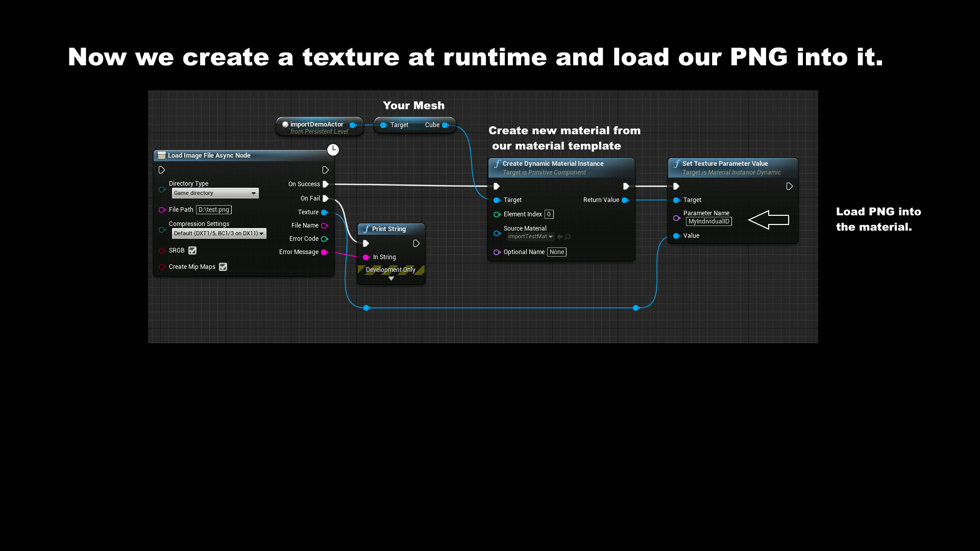The image size is (980, 551).
Task: Toggle the SRGB checkbox
Action: click(x=192, y=251)
